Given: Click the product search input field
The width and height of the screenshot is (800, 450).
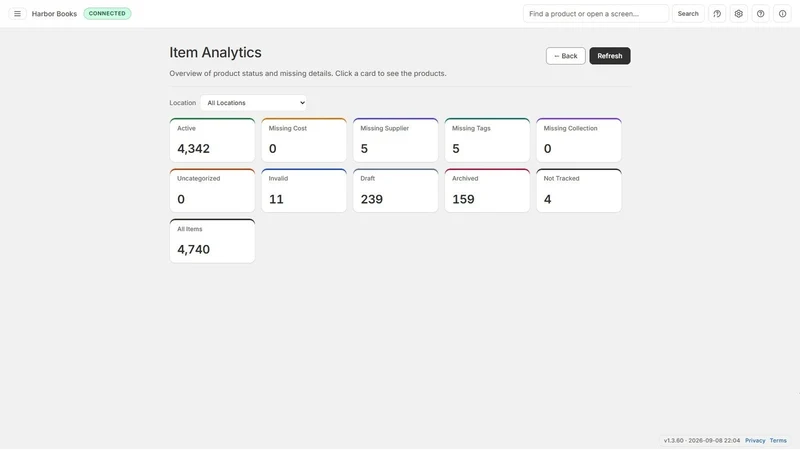Looking at the screenshot, I should [595, 14].
